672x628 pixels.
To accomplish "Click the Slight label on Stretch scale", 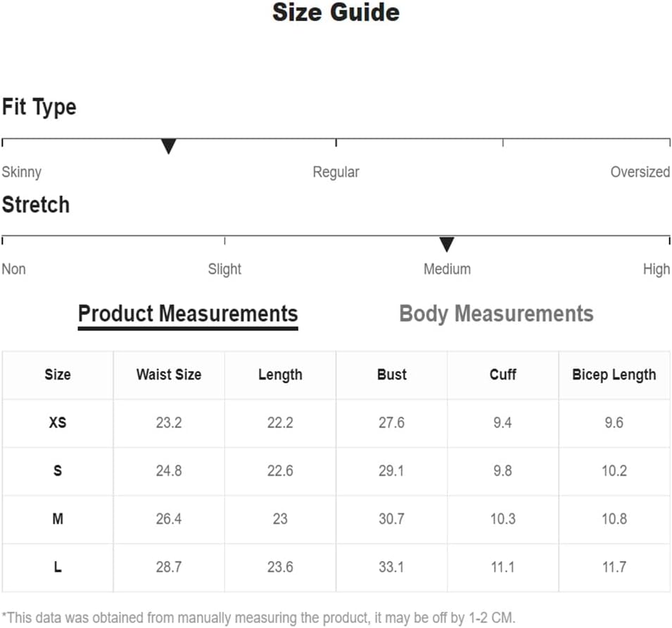I will (x=224, y=269).
